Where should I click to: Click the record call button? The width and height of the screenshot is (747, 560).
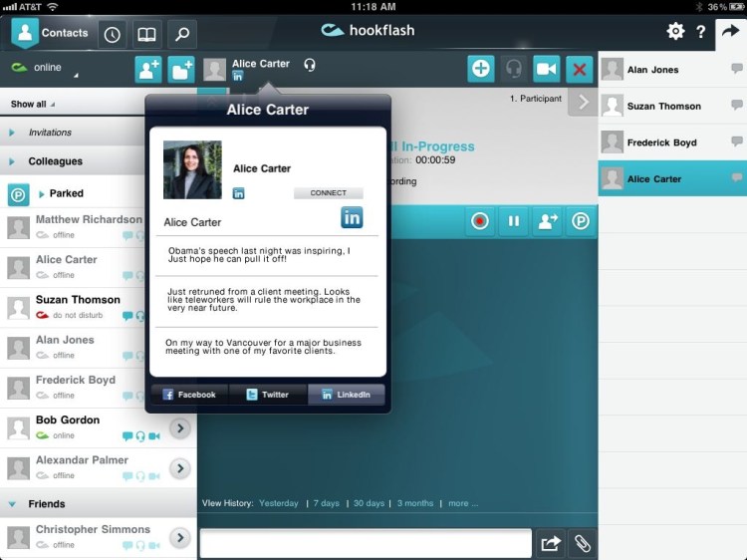(x=480, y=221)
